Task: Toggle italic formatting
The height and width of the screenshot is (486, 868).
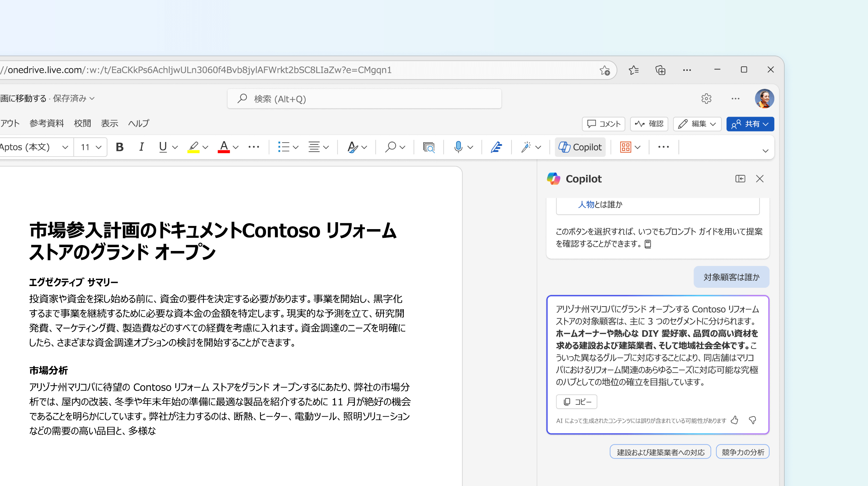Action: coord(141,147)
